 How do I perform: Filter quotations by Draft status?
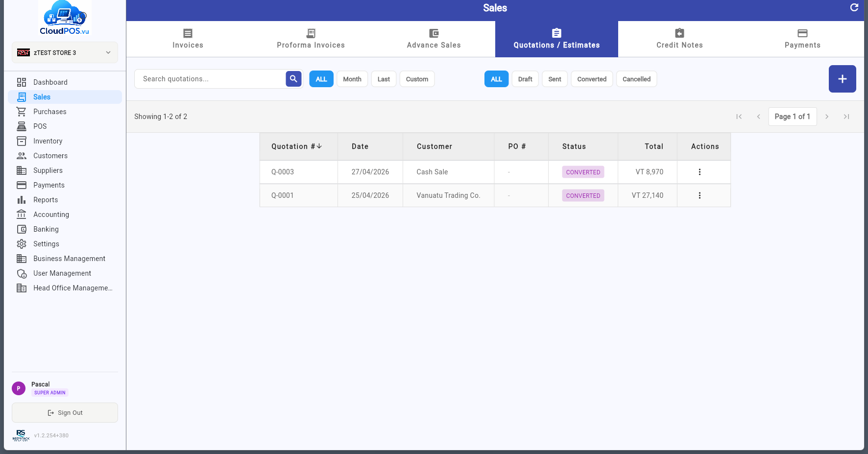525,79
